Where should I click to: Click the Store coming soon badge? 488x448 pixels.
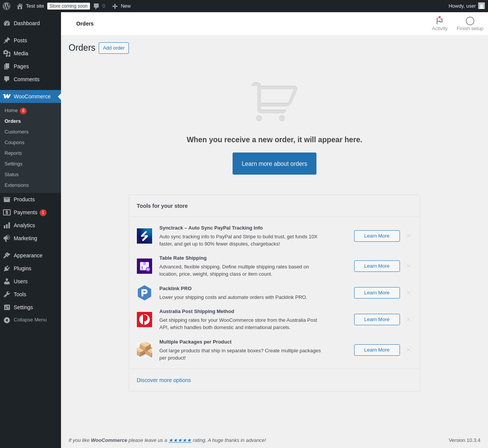pos(69,6)
